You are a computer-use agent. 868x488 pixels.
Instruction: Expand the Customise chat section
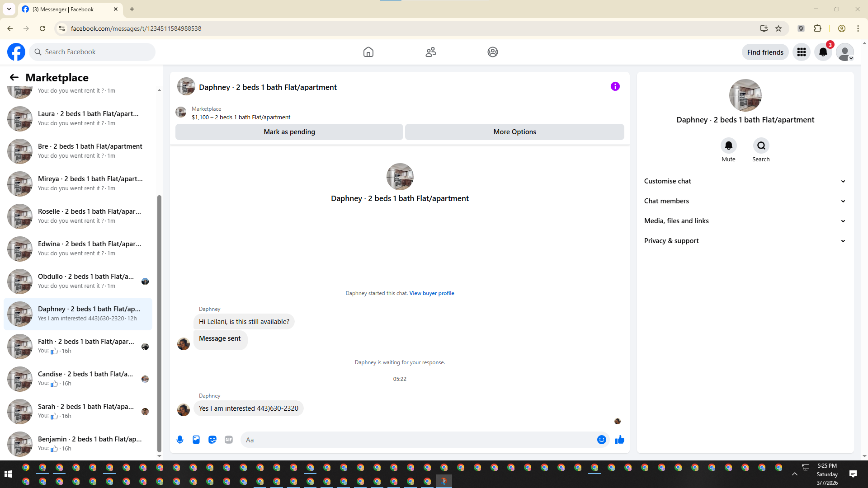745,181
